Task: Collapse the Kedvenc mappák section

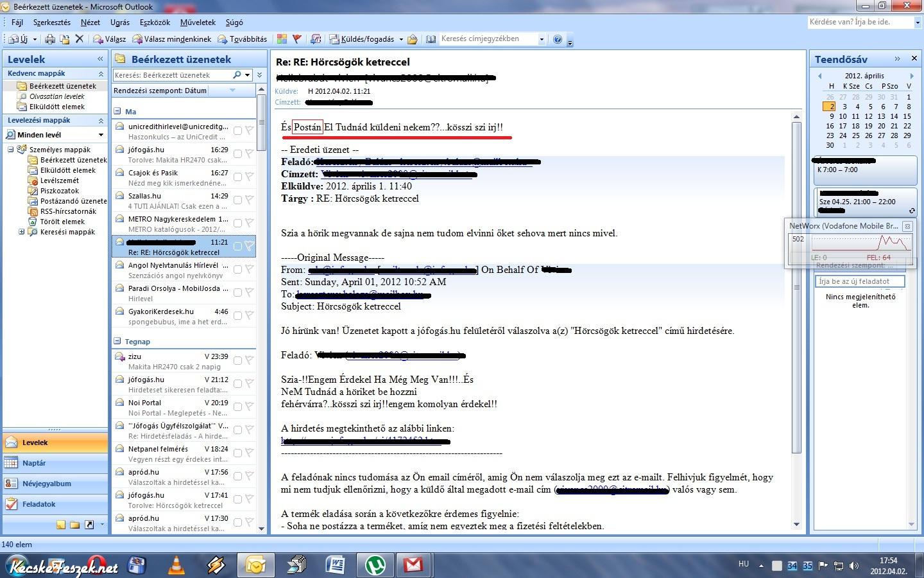Action: 101,73
